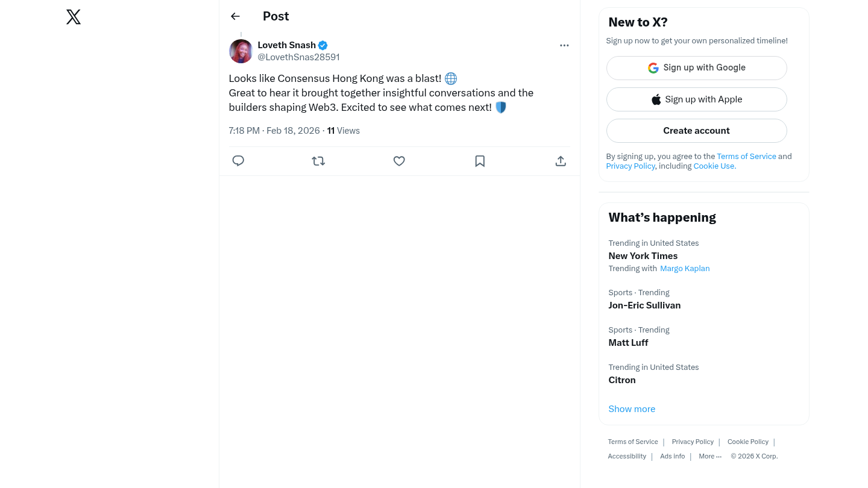Open Loveth Snash's profile picture
868x488 pixels.
tap(241, 51)
